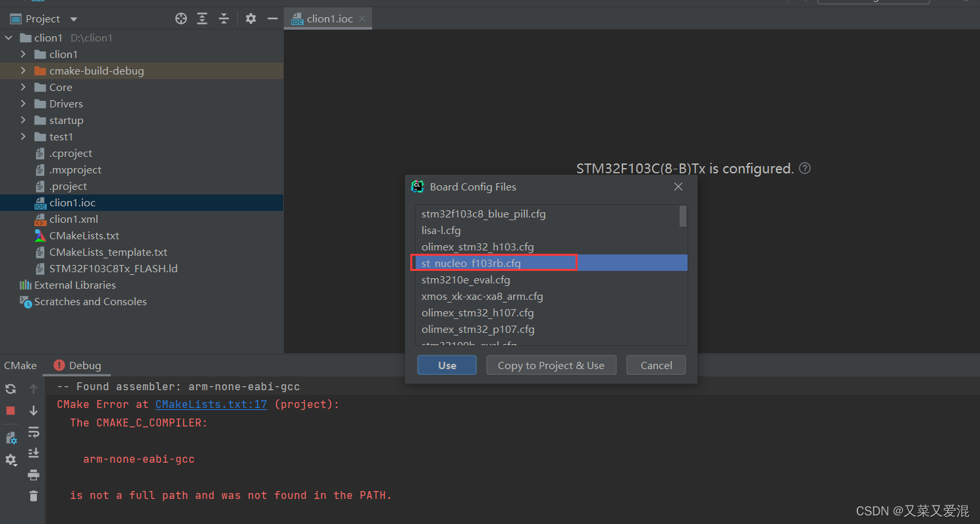Screen dimensions: 980x524
Task: Close the clion1.ioc editor tab
Action: click(362, 18)
